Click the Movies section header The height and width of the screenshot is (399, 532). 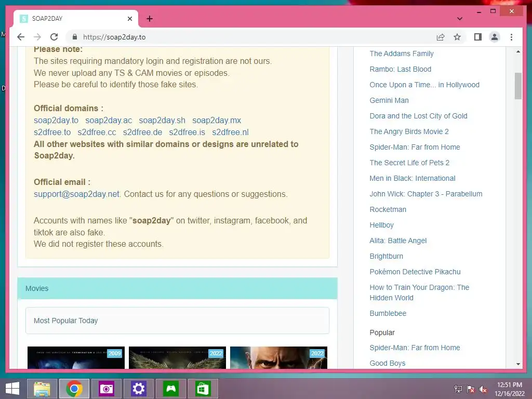[x=178, y=288]
